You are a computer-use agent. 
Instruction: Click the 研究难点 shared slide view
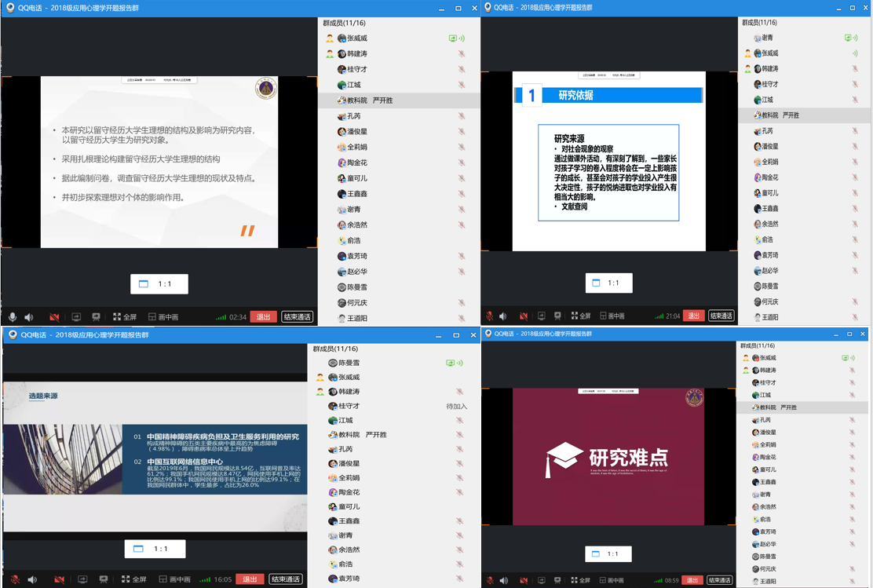(608, 457)
